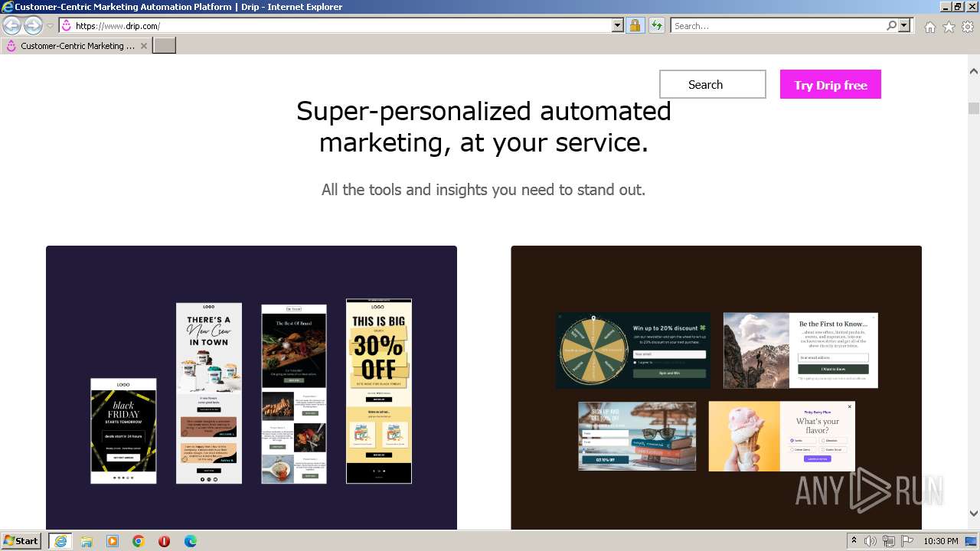
Task: Open the 30% OFF email template thumbnail
Action: click(379, 391)
